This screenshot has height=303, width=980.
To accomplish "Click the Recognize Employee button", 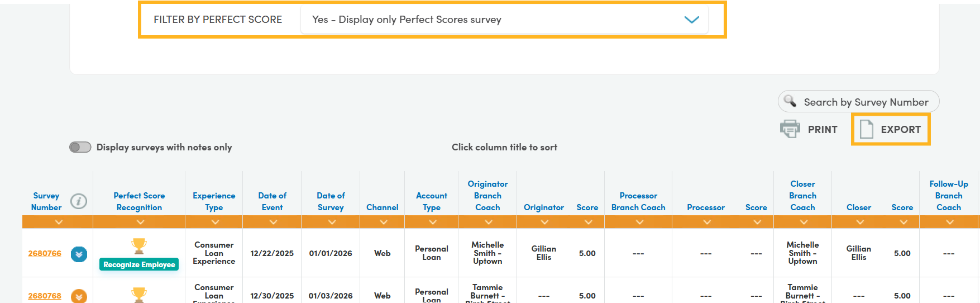I will [x=139, y=264].
